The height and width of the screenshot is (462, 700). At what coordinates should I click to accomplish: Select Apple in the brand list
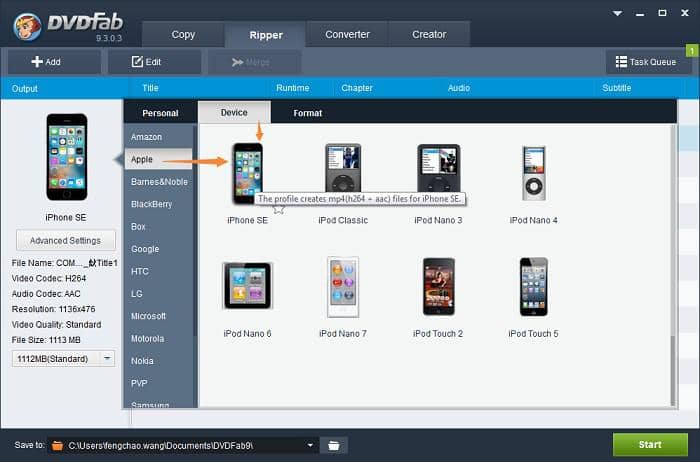[x=158, y=159]
